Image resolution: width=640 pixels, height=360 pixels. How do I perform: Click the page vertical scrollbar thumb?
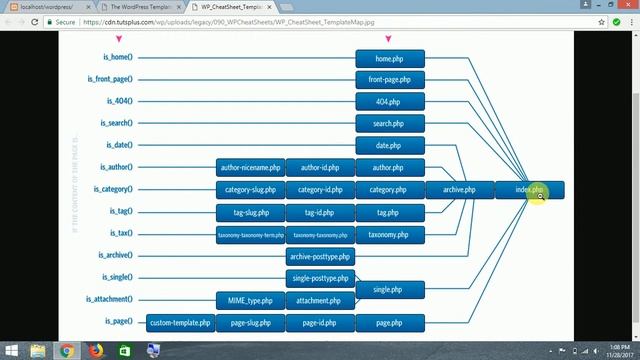click(636, 208)
